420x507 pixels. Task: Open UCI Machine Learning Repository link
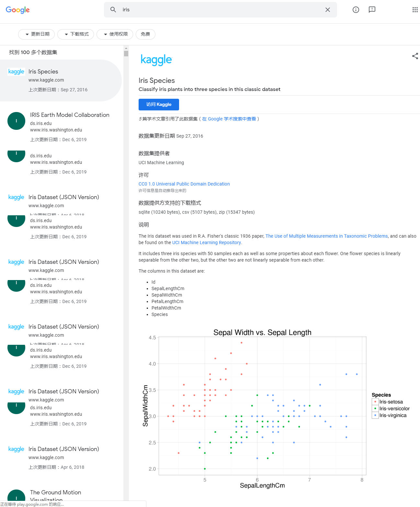[207, 242]
